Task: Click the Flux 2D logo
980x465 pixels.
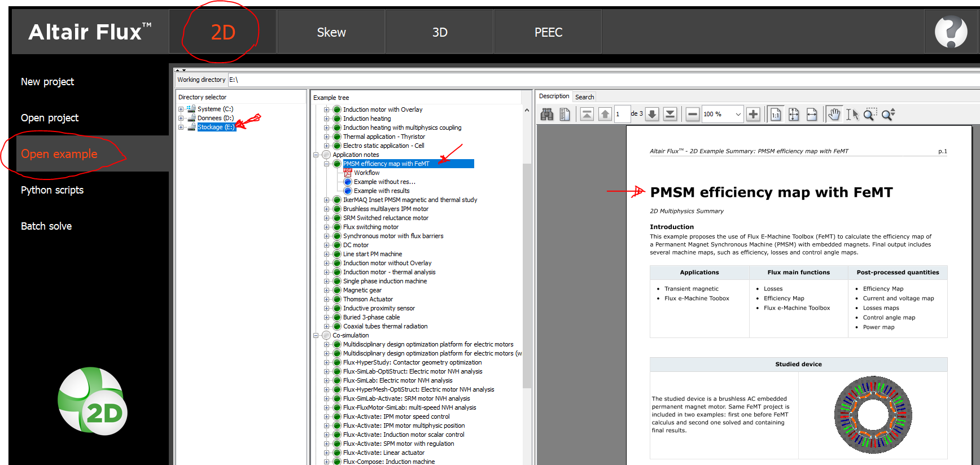Action: 93,401
